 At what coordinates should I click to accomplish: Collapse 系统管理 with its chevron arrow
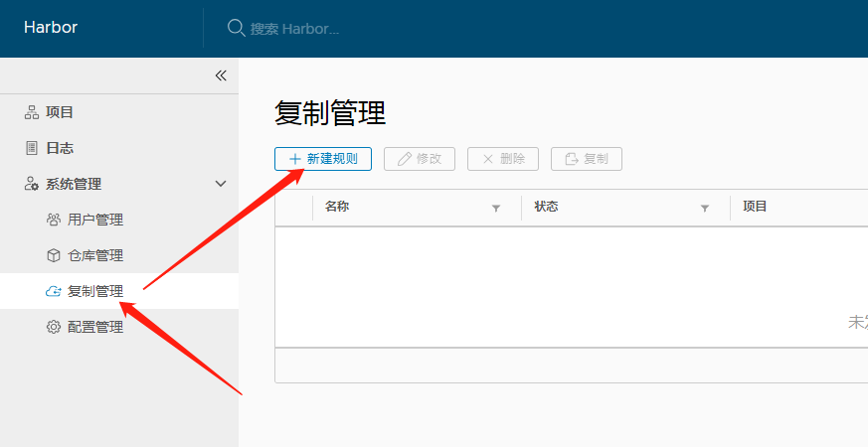(x=221, y=184)
